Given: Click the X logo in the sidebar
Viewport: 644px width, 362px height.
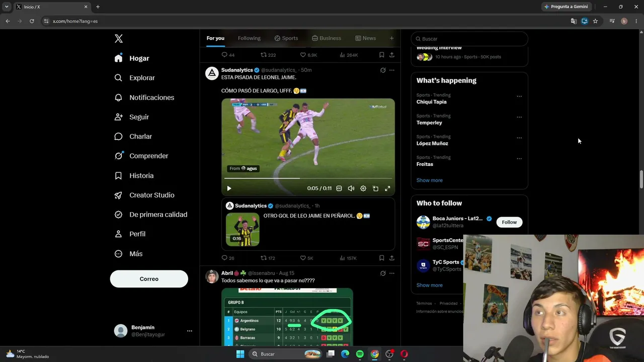Looking at the screenshot, I should coord(118,39).
